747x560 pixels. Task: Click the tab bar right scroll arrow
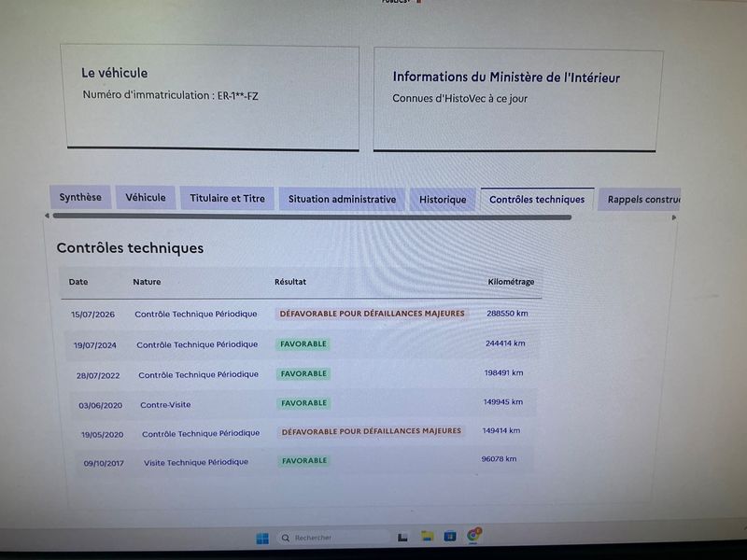(x=673, y=217)
